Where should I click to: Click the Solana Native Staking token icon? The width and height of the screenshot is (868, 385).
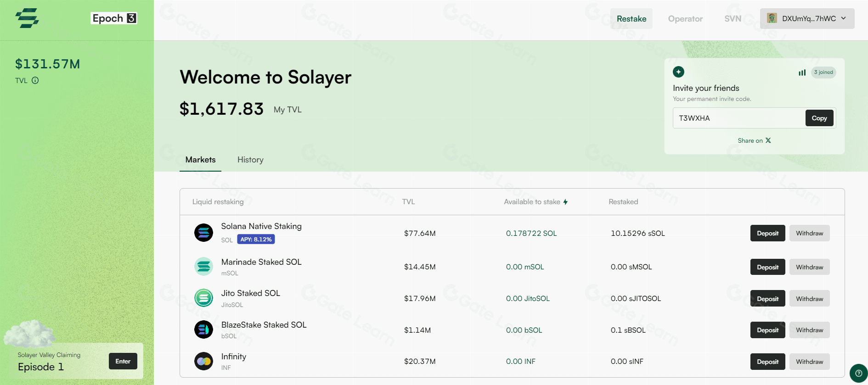coord(203,233)
